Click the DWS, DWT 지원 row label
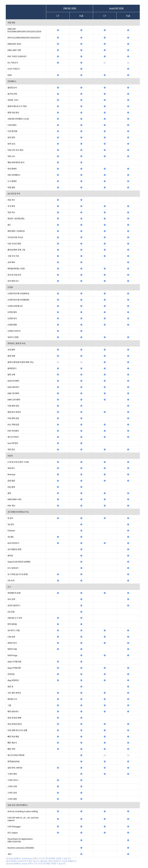Image resolution: width=148 pixels, height=868 pixels. [14, 50]
